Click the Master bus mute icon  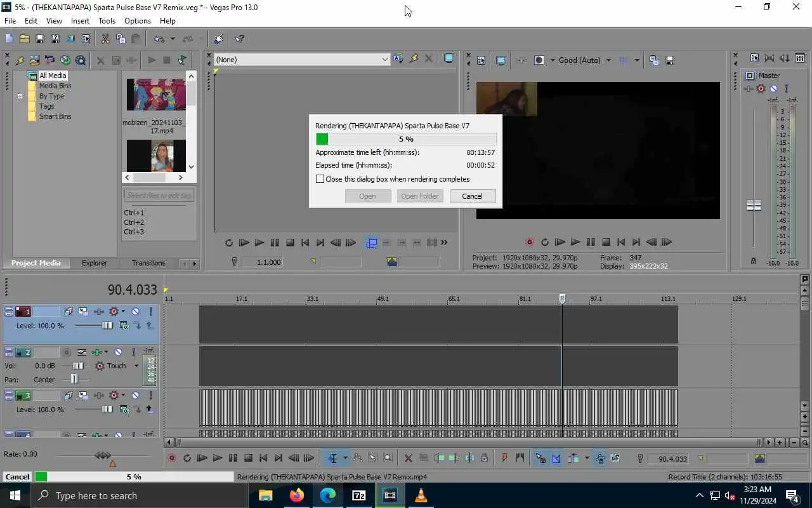[773, 89]
